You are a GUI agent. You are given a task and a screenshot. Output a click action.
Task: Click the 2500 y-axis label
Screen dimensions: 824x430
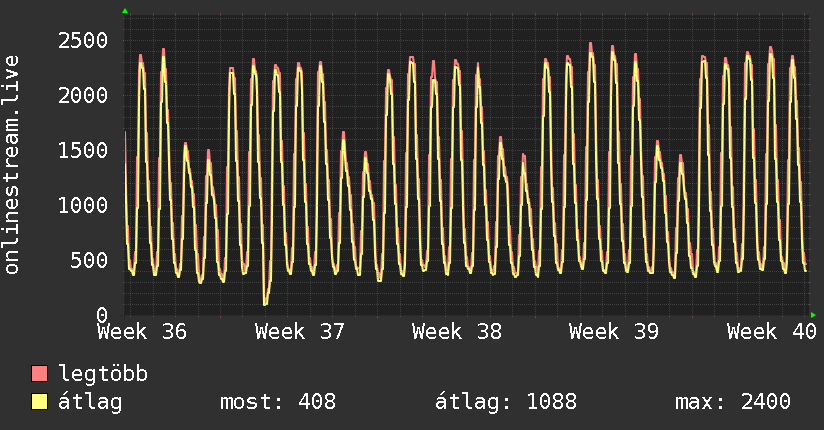pos(83,40)
